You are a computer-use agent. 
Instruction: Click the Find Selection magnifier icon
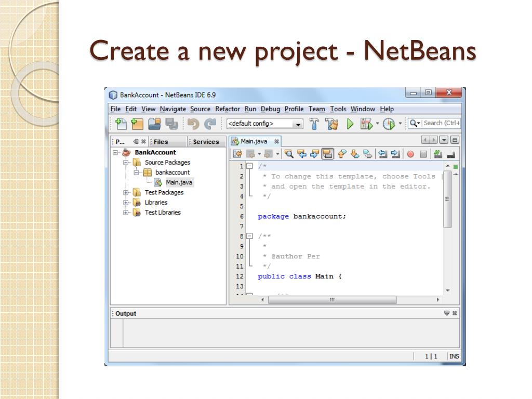click(x=289, y=154)
